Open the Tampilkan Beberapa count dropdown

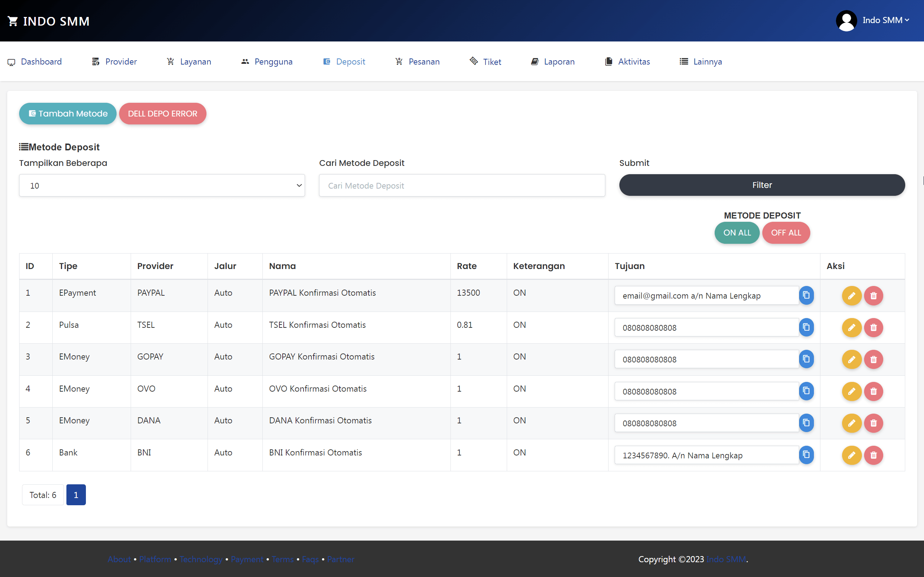[x=161, y=185]
